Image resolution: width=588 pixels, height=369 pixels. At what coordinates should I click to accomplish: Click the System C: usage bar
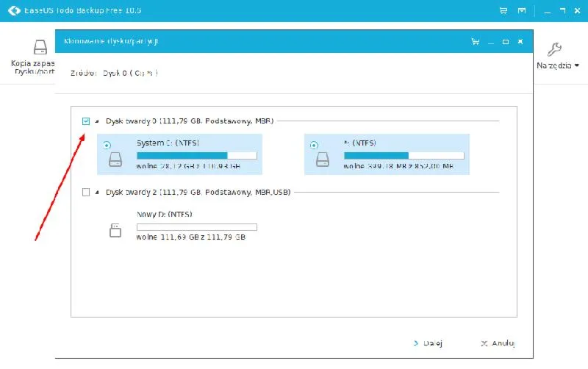tap(197, 156)
